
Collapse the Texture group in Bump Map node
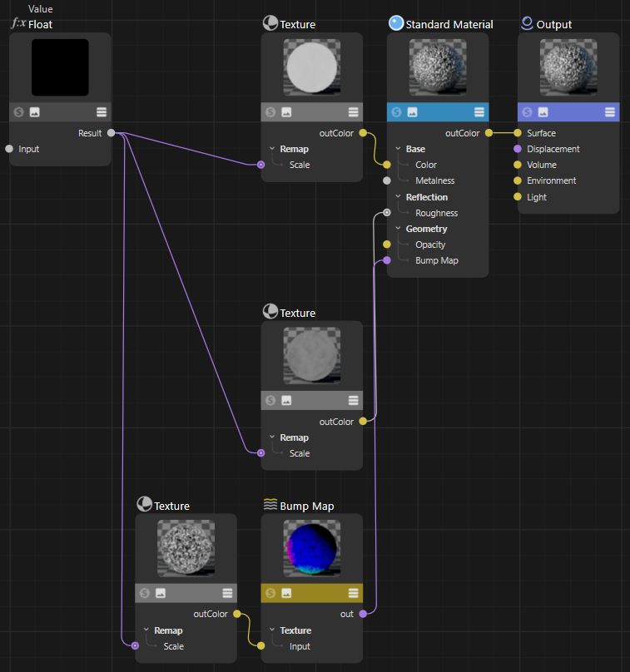tap(272, 630)
